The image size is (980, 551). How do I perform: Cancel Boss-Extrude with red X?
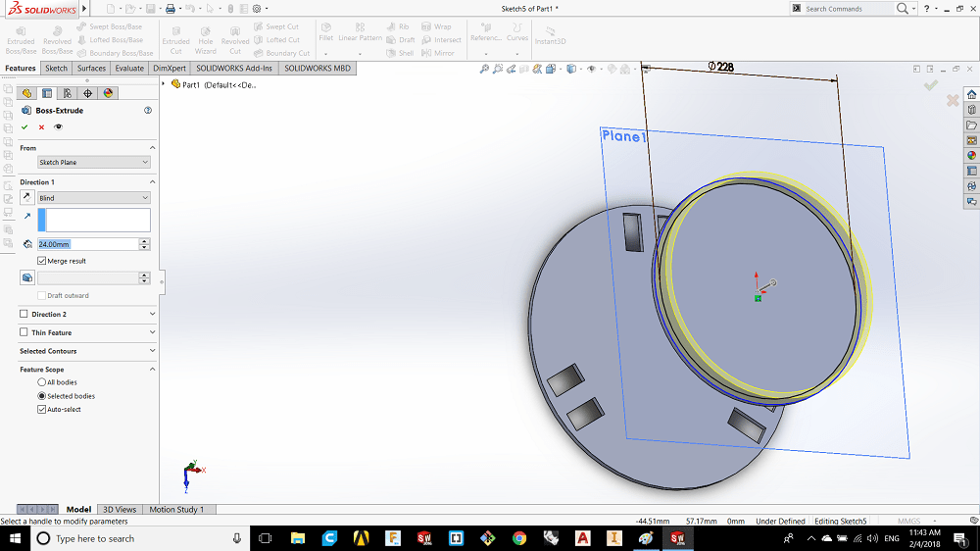[x=41, y=126]
